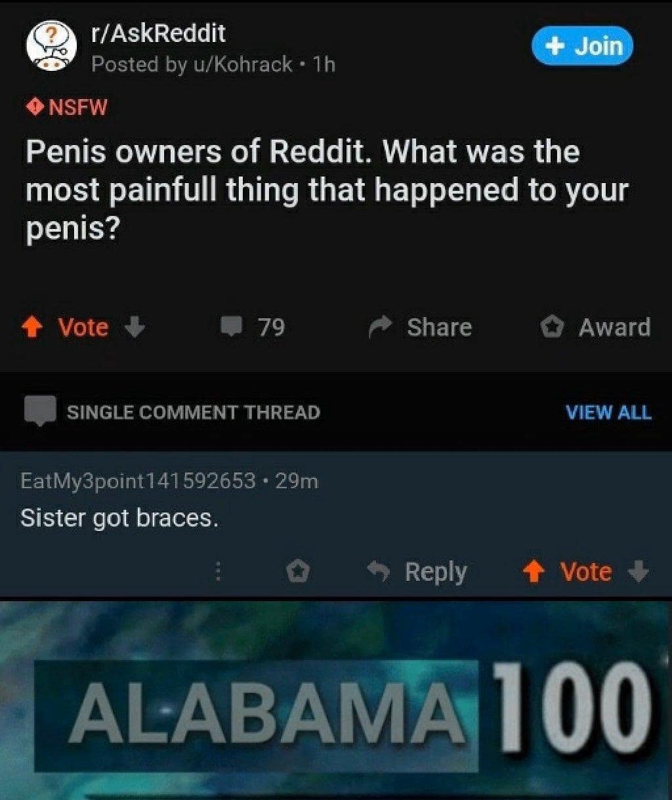Tap the Share arrow icon
Screen dimensions: 672x800
pyautogui.click(x=381, y=326)
